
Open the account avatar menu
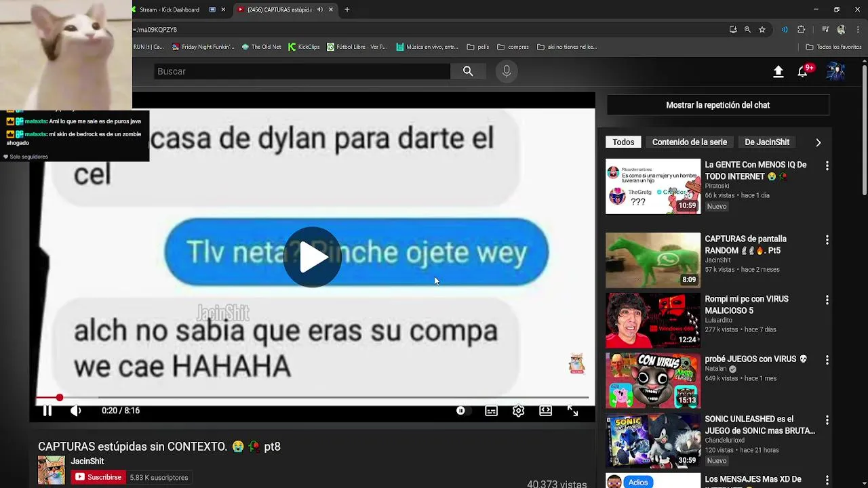(x=835, y=71)
